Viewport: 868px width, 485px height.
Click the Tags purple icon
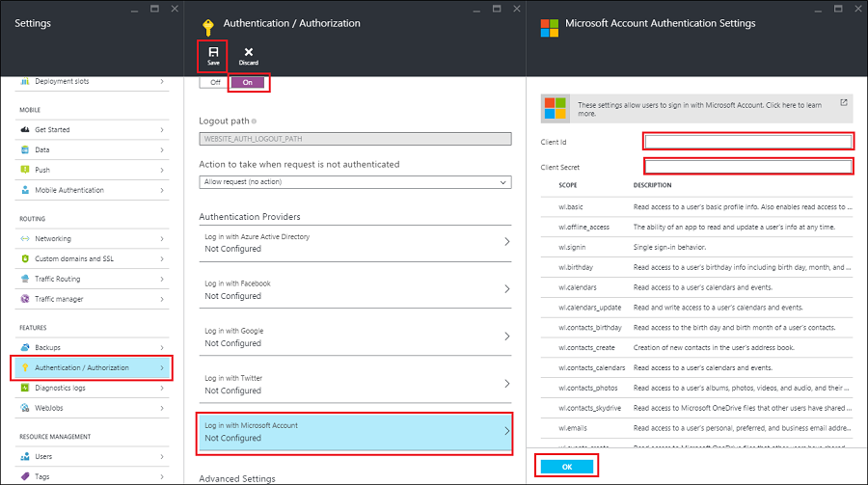[x=25, y=476]
